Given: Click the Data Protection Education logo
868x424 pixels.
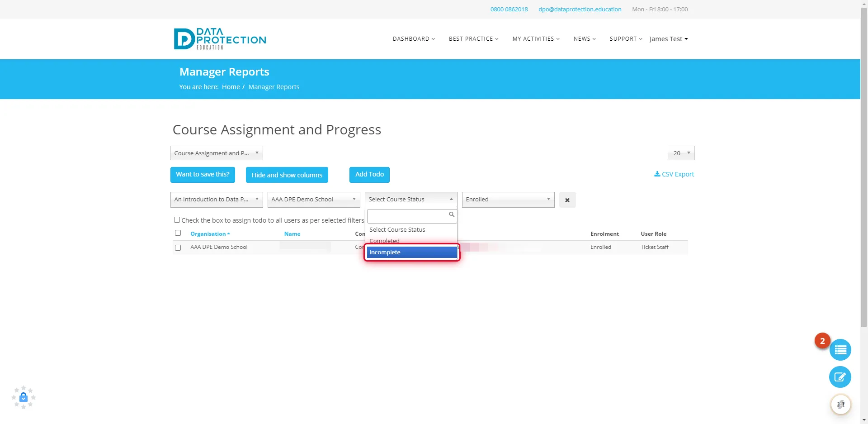Looking at the screenshot, I should click(220, 38).
